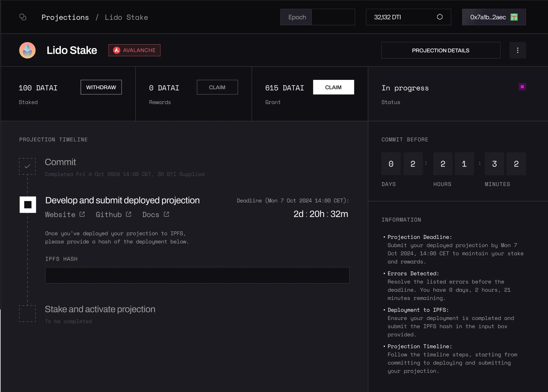The height and width of the screenshot is (392, 548).
Task: Open the Website external-link icon
Action: (82, 214)
